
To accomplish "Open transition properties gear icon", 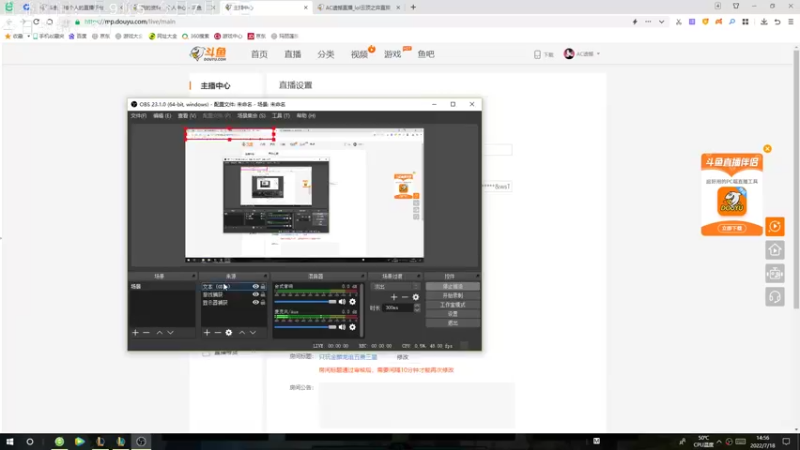I will point(416,297).
